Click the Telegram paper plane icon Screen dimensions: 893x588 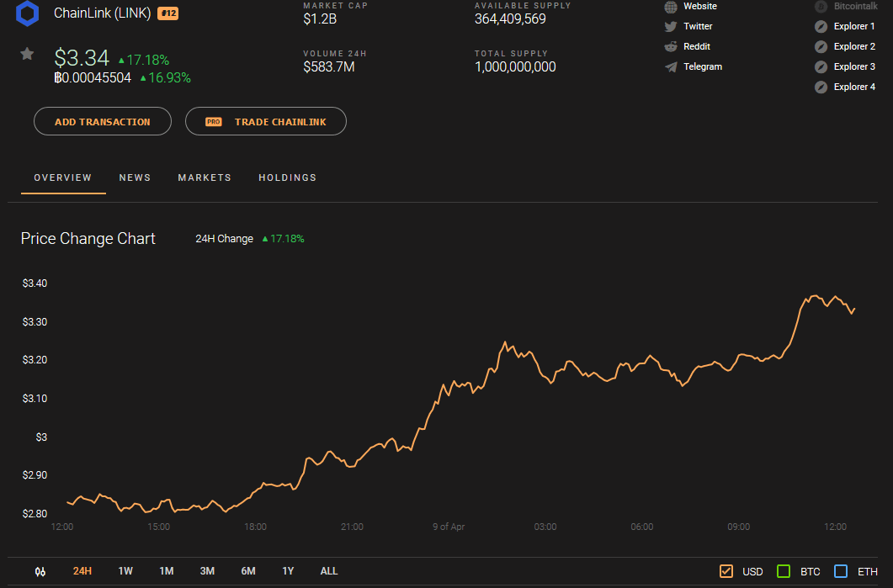coord(671,67)
